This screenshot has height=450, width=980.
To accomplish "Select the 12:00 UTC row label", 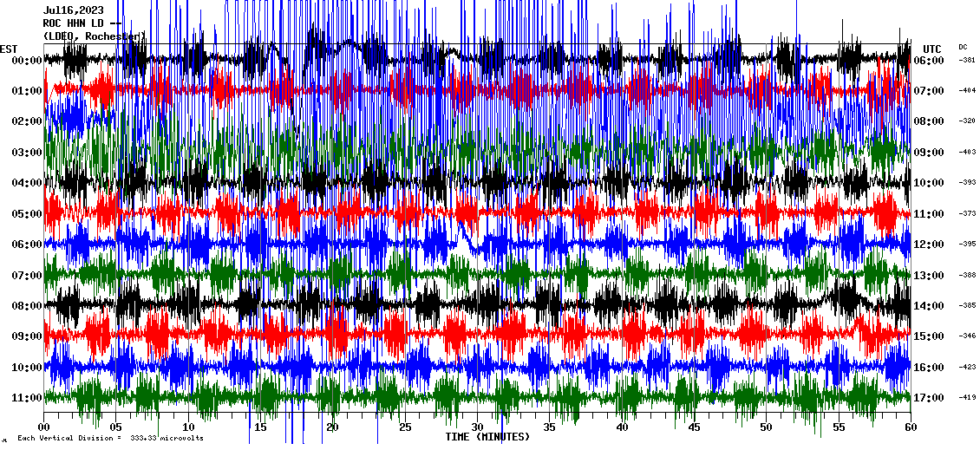I will pos(928,245).
